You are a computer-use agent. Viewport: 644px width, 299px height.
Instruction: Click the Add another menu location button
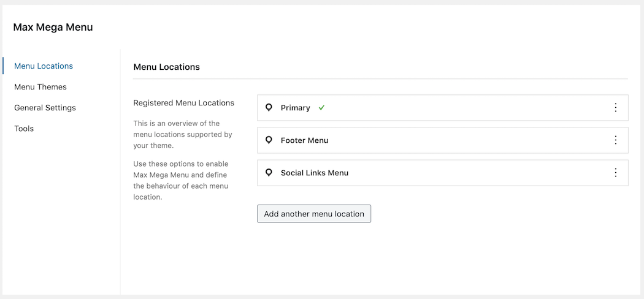point(314,214)
